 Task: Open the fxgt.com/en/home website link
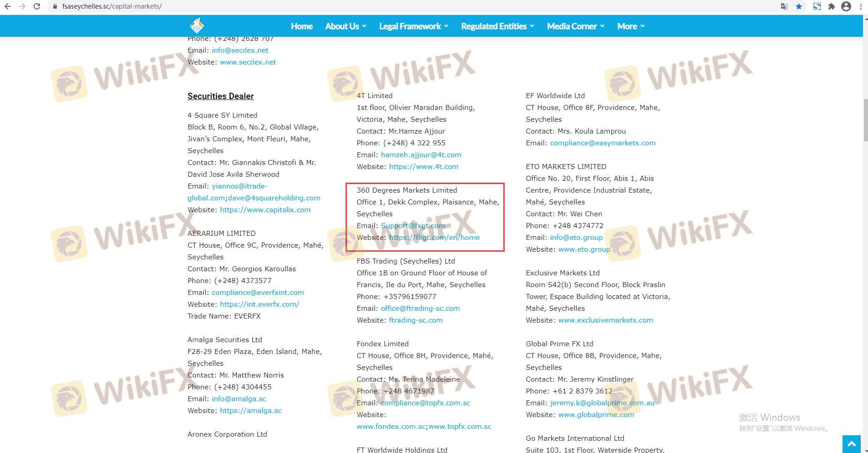[434, 238]
